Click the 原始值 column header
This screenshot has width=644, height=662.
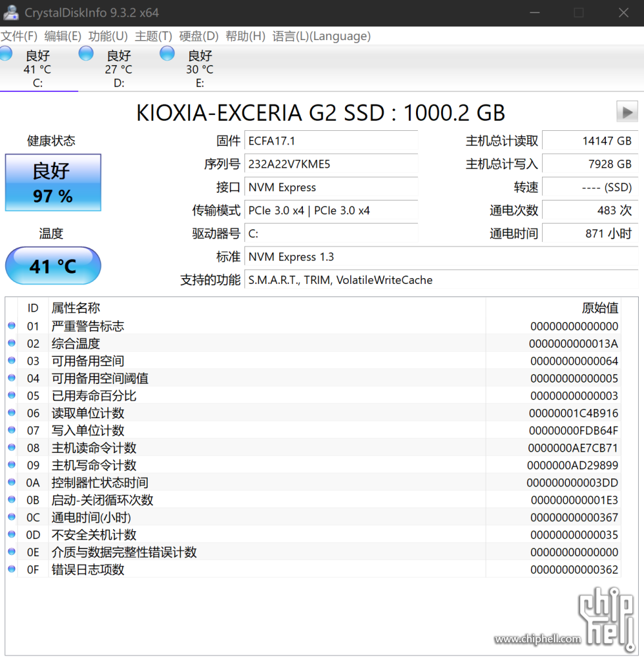pyautogui.click(x=600, y=308)
